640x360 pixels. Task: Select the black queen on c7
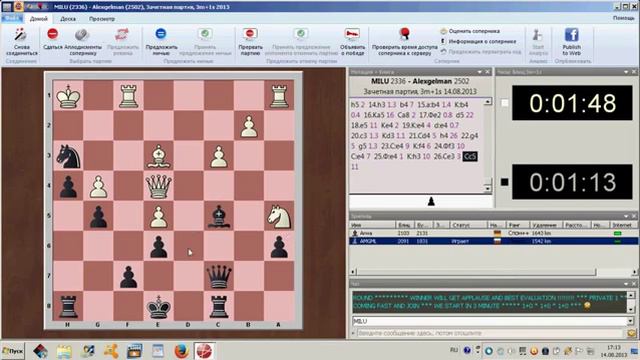[219, 277]
